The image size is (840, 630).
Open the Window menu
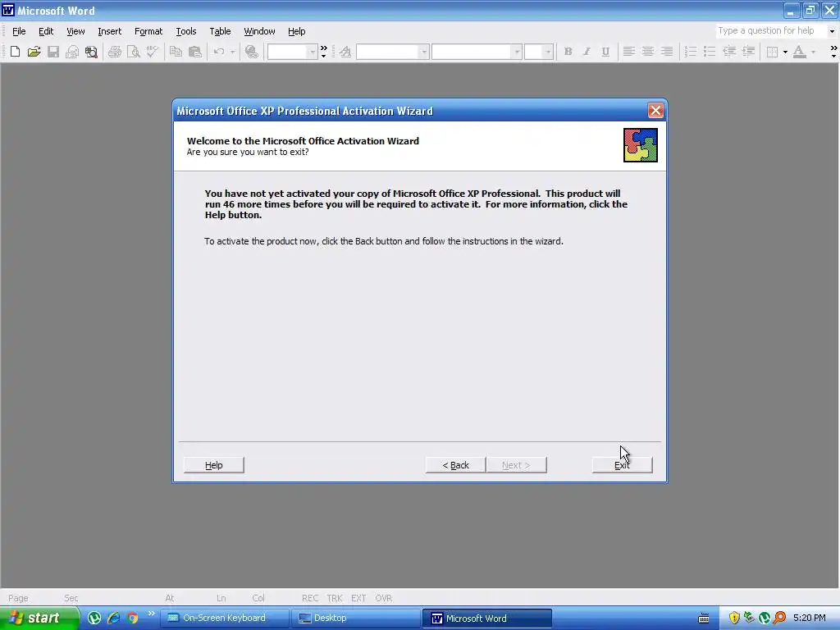(x=259, y=31)
